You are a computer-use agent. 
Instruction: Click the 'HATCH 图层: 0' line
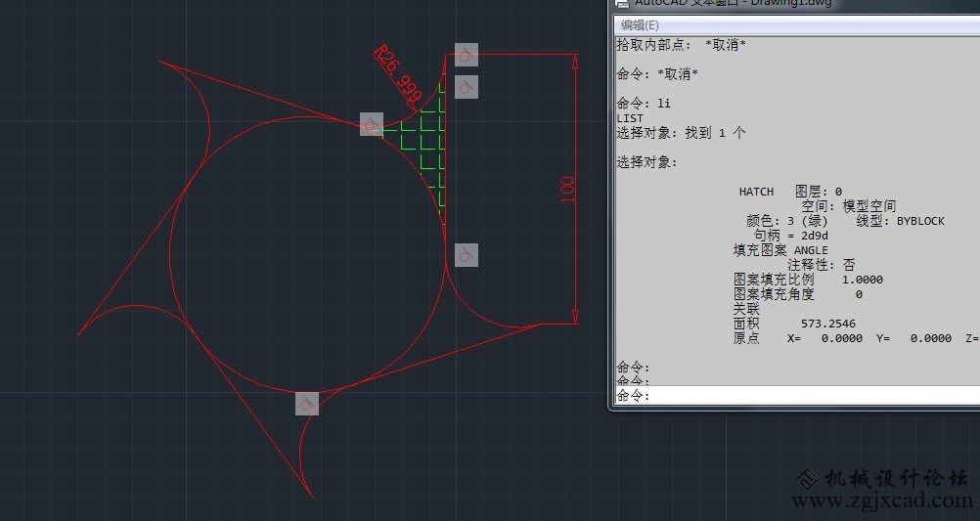(790, 192)
